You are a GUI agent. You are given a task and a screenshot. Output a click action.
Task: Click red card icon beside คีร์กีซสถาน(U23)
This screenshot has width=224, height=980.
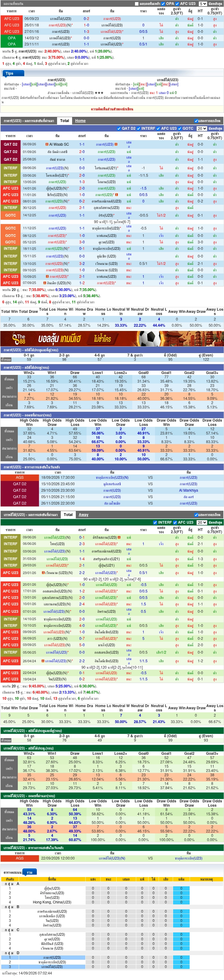(119, 537)
